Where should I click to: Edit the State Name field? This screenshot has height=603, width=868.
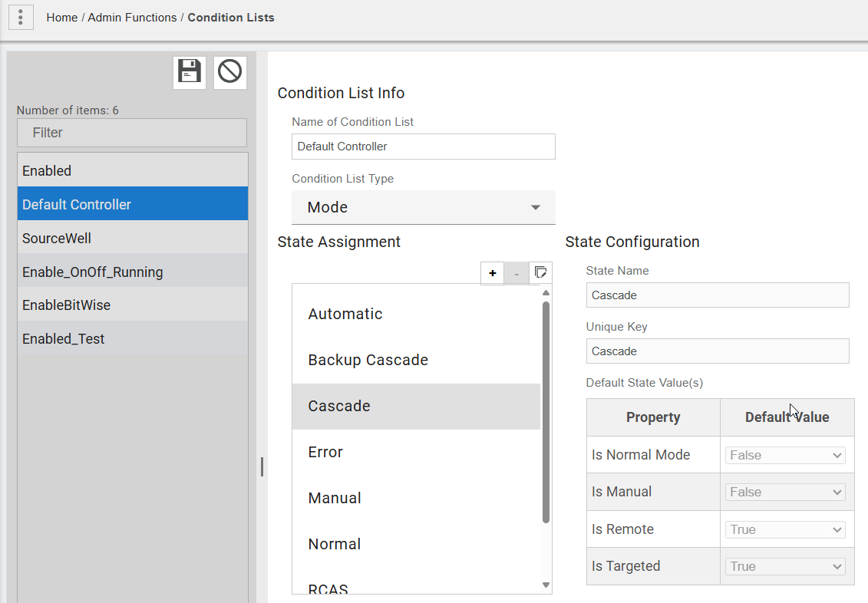point(718,295)
